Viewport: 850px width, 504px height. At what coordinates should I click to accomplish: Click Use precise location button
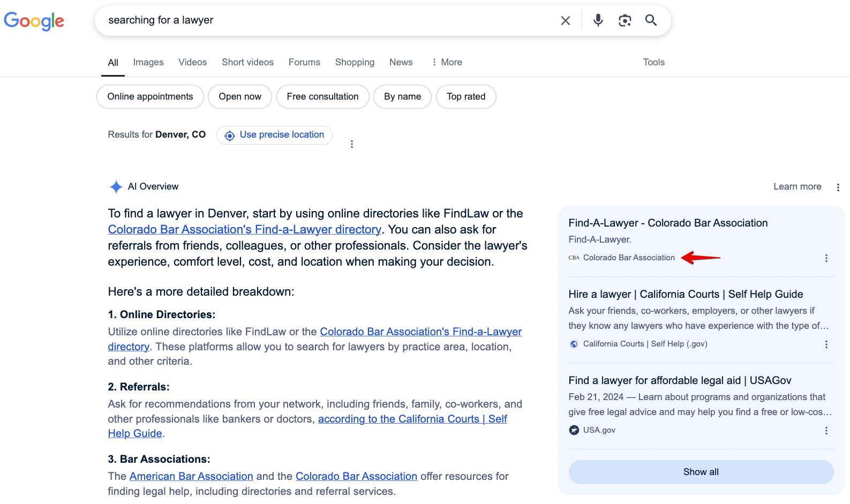coord(274,135)
